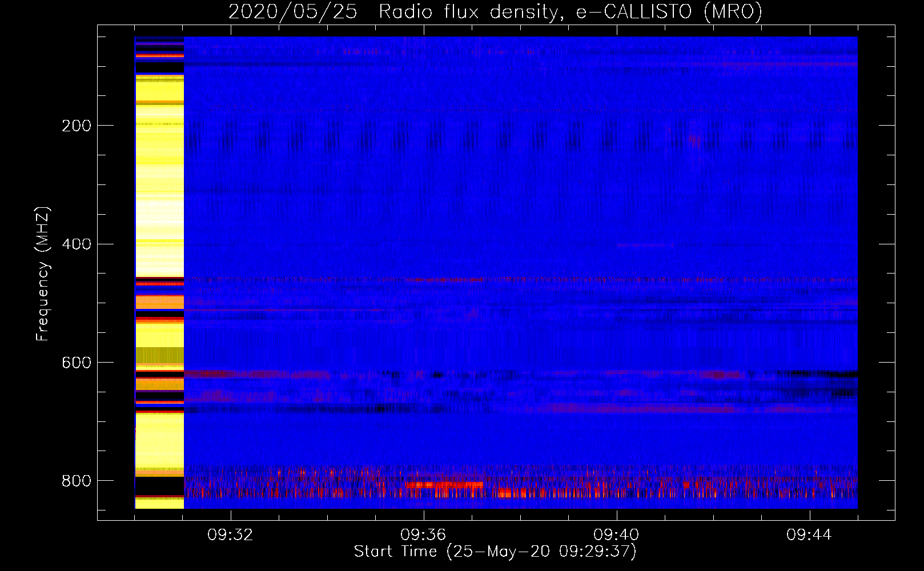Click the 600 frequency tick label
This screenshot has width=924, height=571.
77,363
